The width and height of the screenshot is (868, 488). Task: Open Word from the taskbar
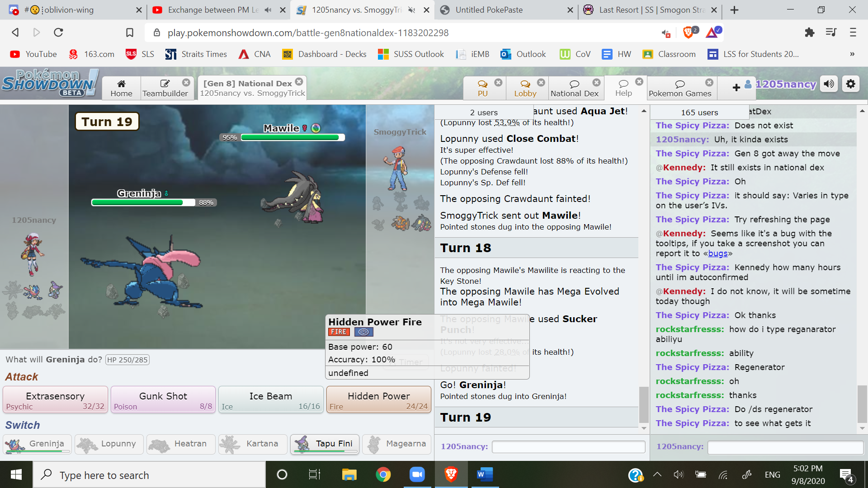click(485, 474)
